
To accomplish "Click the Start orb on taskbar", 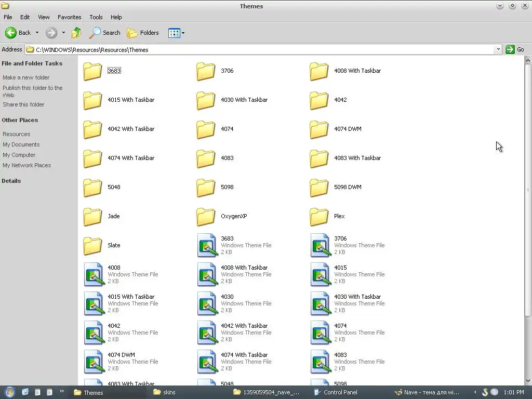I will [x=9, y=392].
